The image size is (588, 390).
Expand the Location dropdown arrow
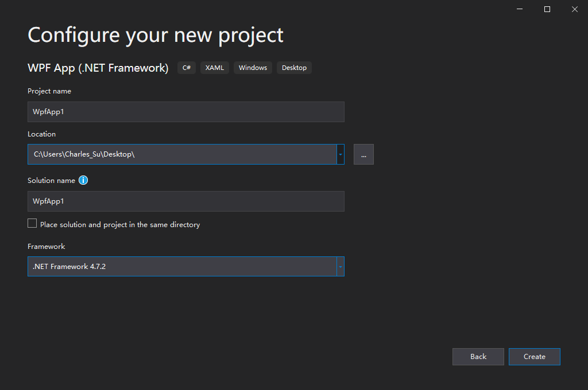(341, 154)
